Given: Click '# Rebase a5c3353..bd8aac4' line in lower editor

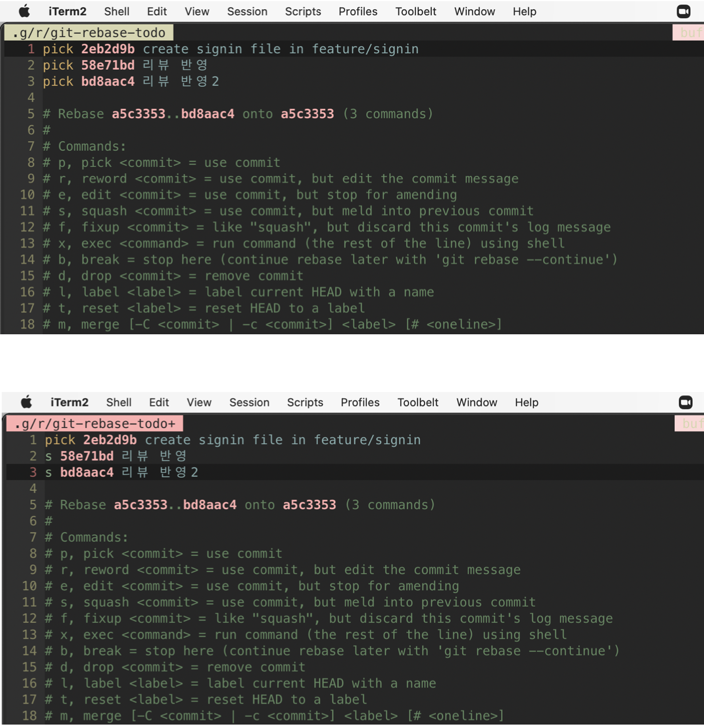Looking at the screenshot, I should (x=240, y=505).
